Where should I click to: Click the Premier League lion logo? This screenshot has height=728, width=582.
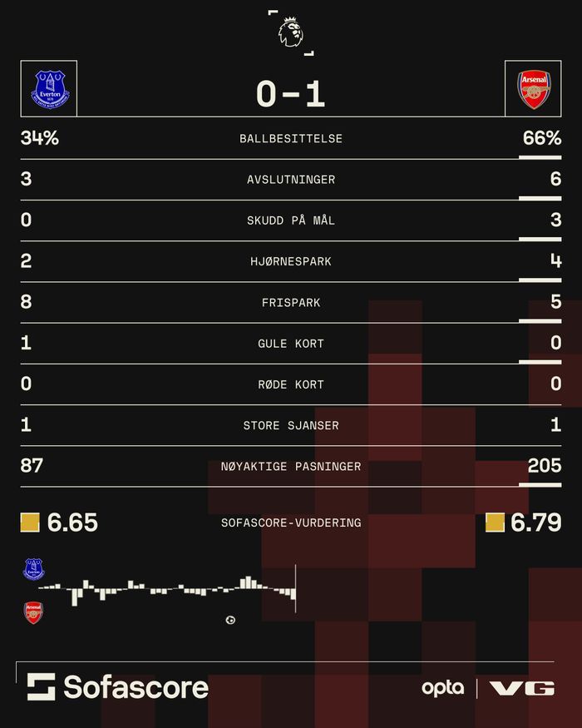point(290,32)
